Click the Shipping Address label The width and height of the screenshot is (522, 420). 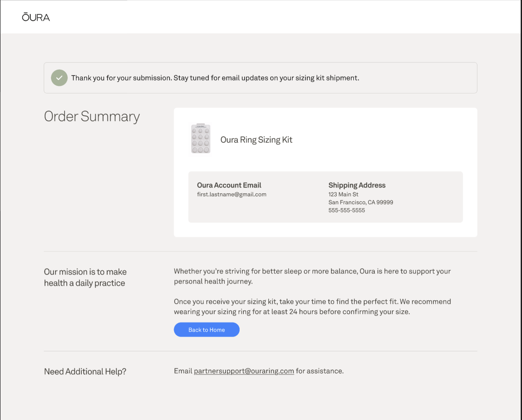click(357, 185)
